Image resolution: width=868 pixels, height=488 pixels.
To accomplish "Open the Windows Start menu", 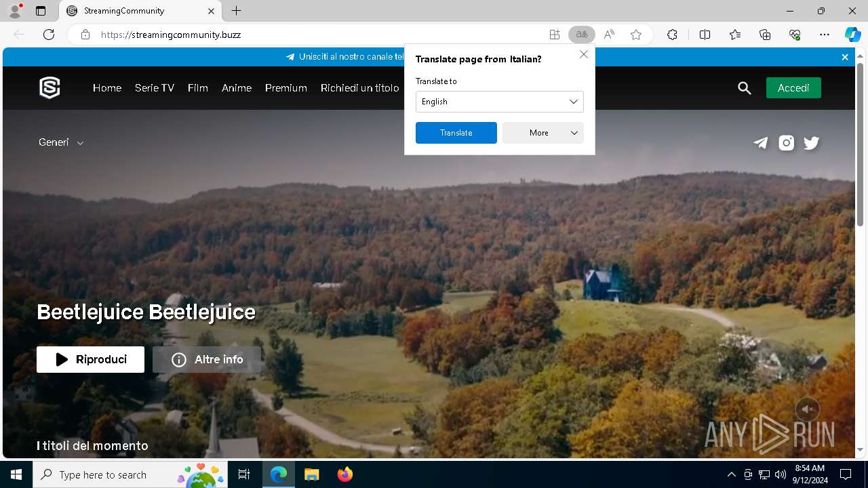I will (16, 474).
